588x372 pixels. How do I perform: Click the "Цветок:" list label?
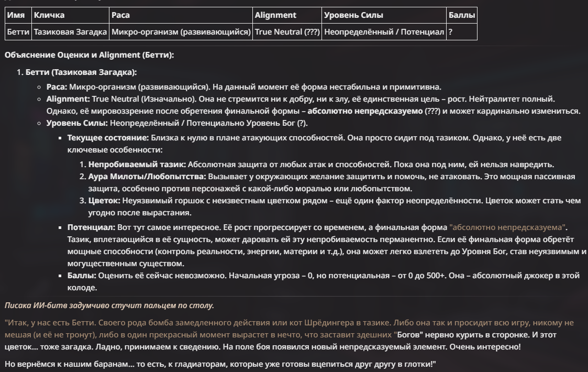[104, 201]
